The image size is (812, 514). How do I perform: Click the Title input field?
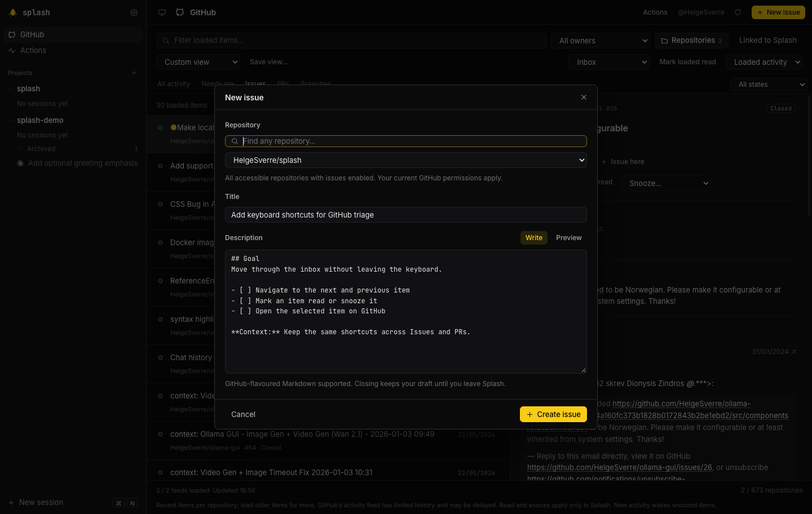tap(406, 215)
